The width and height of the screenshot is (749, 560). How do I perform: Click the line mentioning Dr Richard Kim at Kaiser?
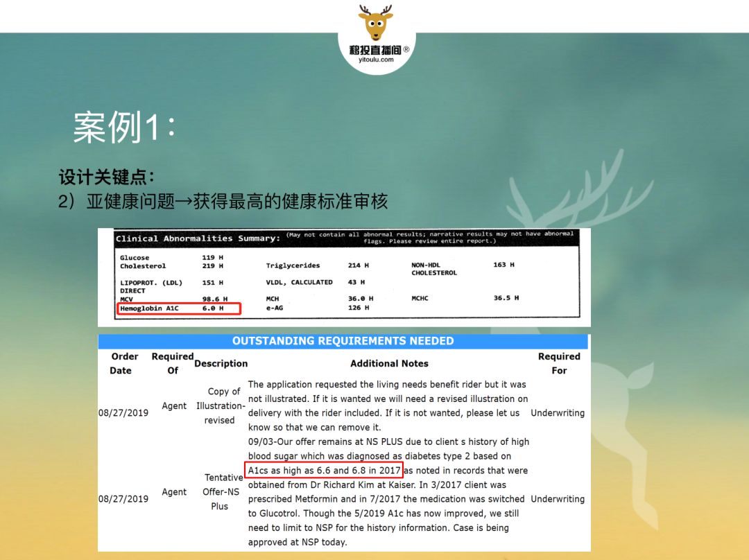[377, 484]
